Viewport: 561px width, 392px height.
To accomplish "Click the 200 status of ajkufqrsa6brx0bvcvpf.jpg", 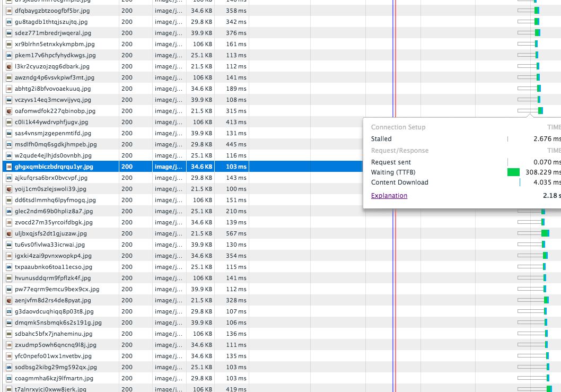I will pyautogui.click(x=127, y=178).
